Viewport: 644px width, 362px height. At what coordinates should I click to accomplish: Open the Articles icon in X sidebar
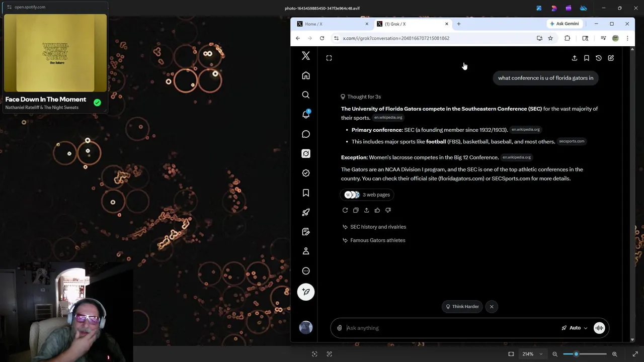tap(306, 232)
